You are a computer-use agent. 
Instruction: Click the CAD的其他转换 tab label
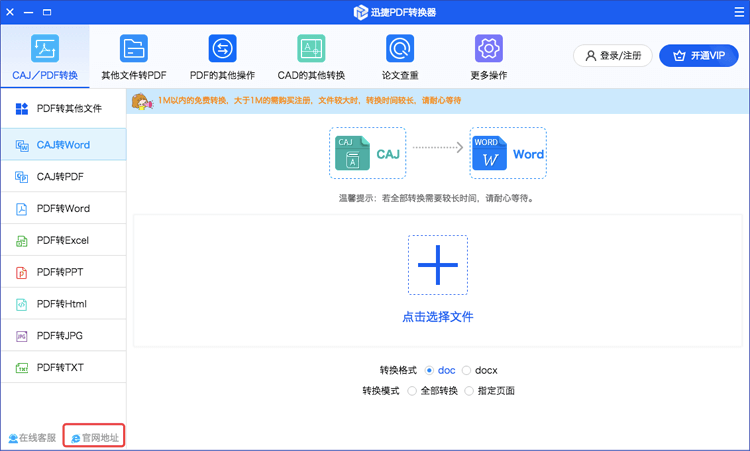click(x=311, y=76)
